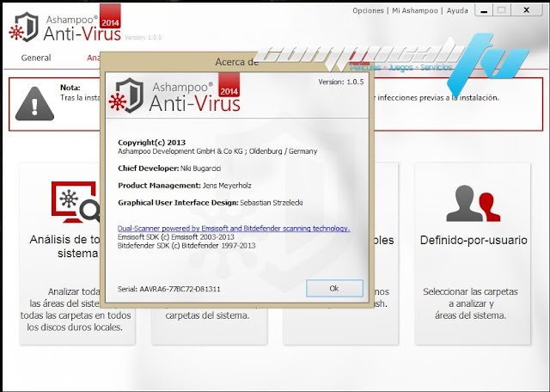Click the Ashampoo Development GmbH address line
The image size is (550, 392).
pyautogui.click(x=217, y=151)
